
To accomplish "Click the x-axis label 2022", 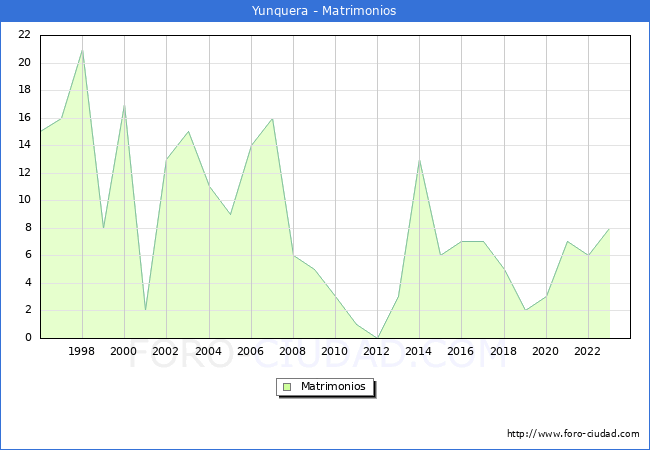I will (587, 351).
